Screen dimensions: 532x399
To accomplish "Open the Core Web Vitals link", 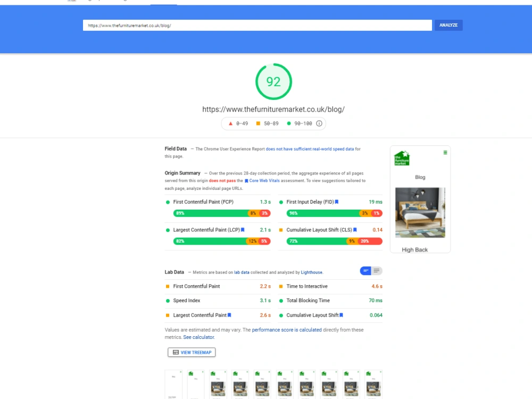I will coord(264,180).
